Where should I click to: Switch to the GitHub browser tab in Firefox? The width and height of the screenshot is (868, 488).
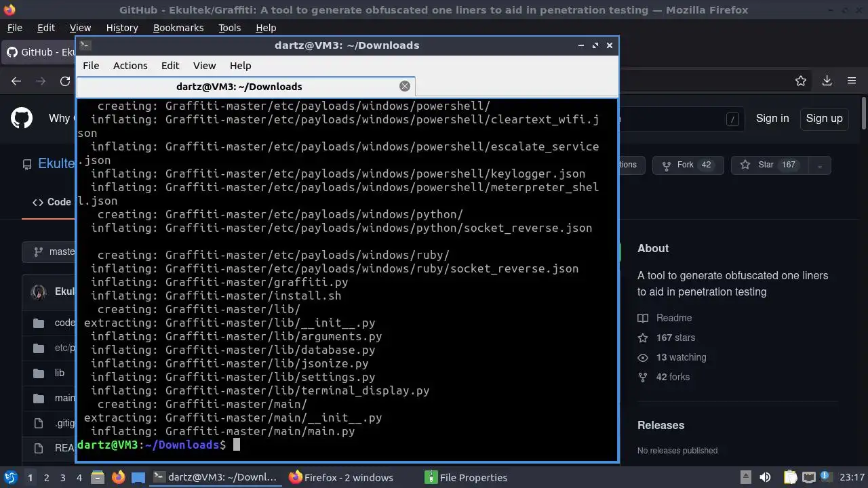pos(39,52)
